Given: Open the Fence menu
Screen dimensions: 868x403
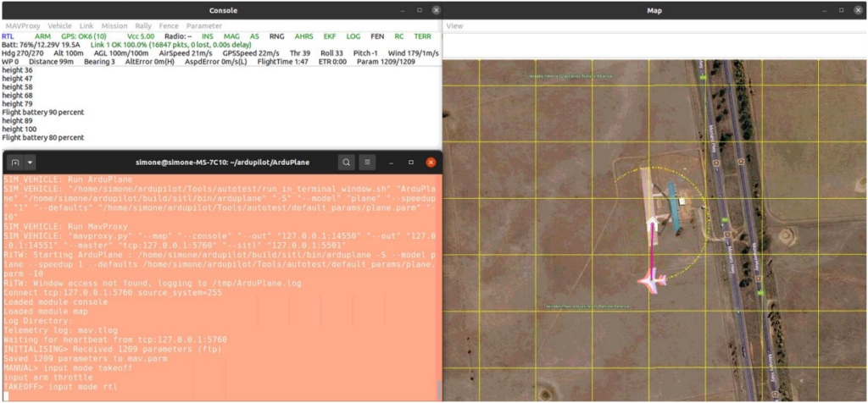Looking at the screenshot, I should pyautogui.click(x=169, y=26).
